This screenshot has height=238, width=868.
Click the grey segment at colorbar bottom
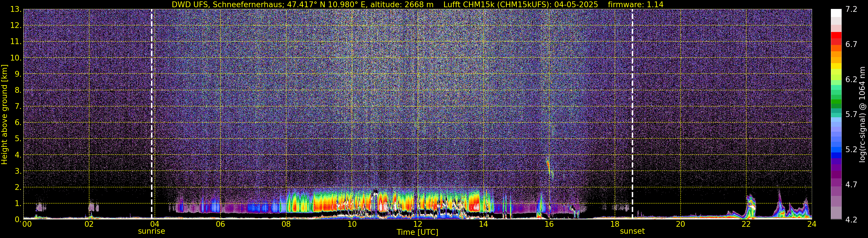(836, 213)
